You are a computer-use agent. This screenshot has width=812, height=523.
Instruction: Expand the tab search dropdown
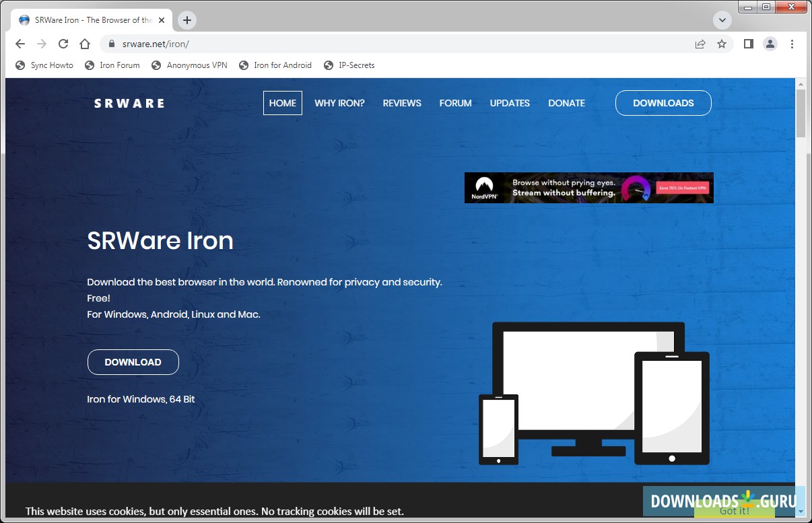pos(722,20)
